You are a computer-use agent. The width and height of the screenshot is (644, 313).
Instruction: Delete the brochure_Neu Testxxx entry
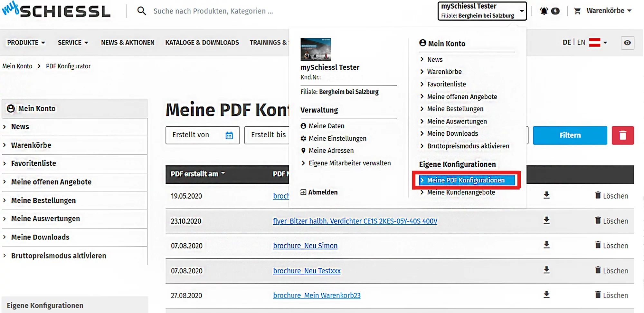(x=611, y=270)
